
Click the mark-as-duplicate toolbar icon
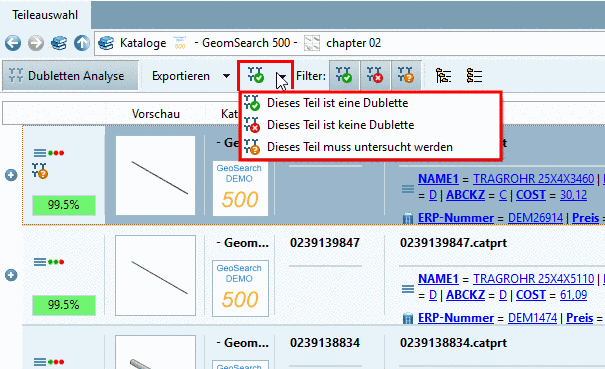pyautogui.click(x=255, y=75)
